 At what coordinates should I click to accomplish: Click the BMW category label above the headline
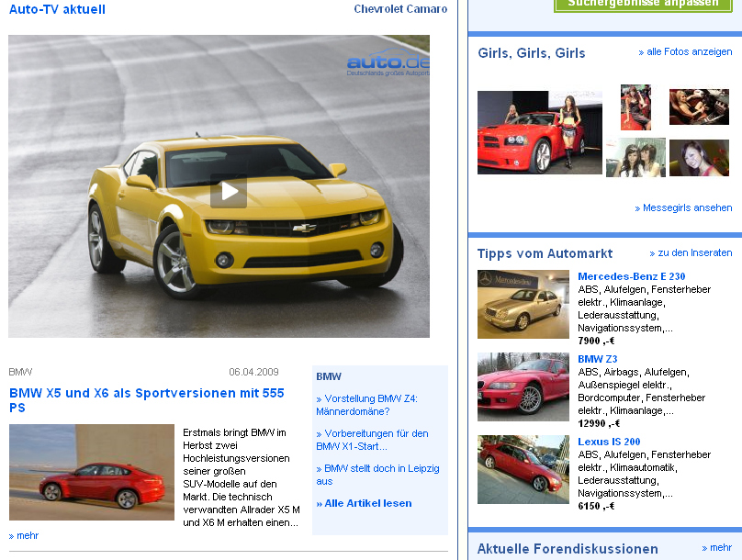(x=20, y=372)
